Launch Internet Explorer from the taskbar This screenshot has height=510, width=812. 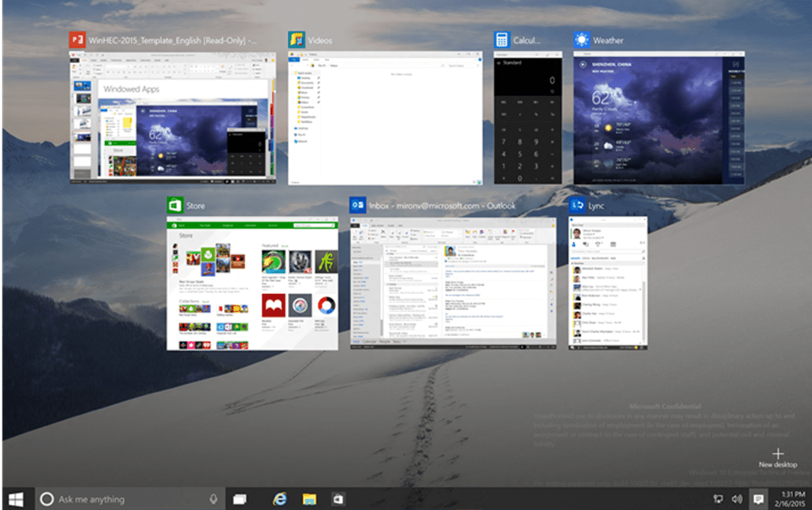click(280, 499)
